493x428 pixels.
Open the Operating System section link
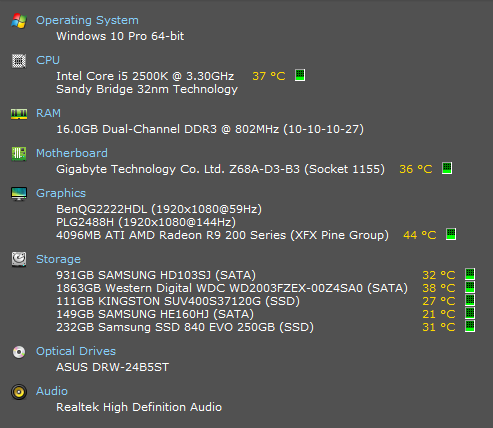coord(87,20)
